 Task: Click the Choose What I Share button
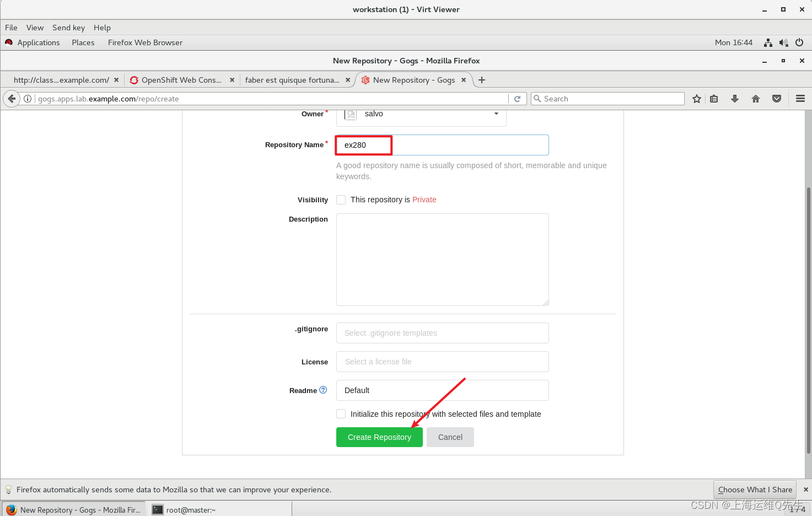click(x=755, y=490)
